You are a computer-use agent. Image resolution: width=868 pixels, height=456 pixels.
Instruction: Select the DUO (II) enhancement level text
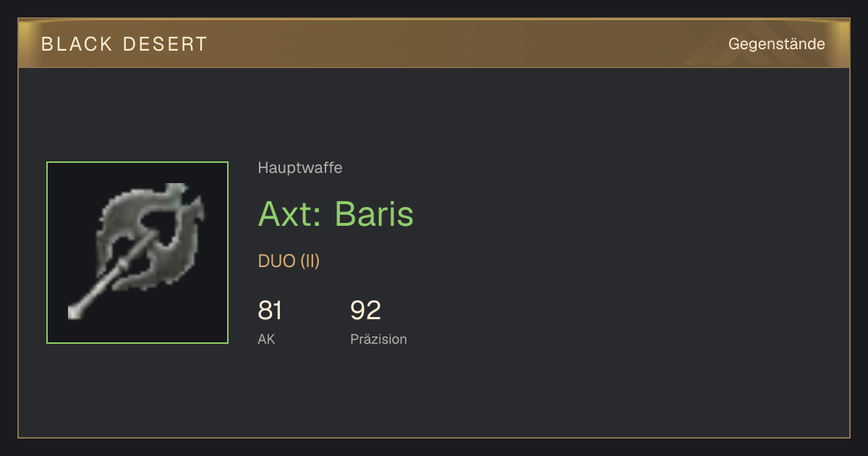289,261
